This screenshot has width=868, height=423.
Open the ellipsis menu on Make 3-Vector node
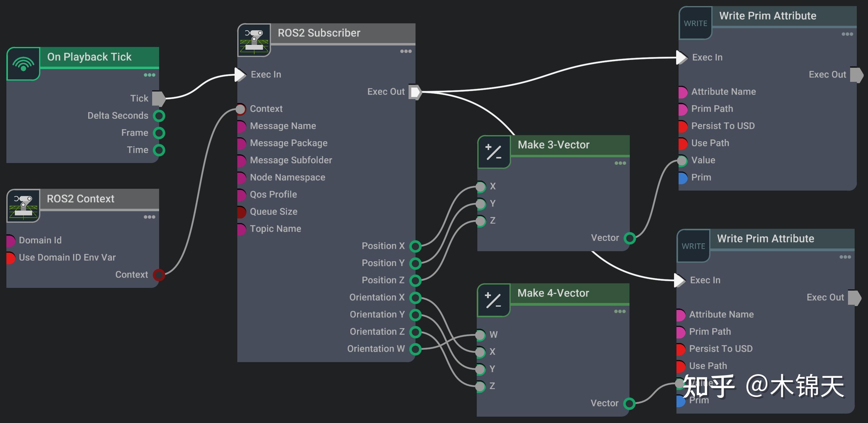pyautogui.click(x=620, y=163)
